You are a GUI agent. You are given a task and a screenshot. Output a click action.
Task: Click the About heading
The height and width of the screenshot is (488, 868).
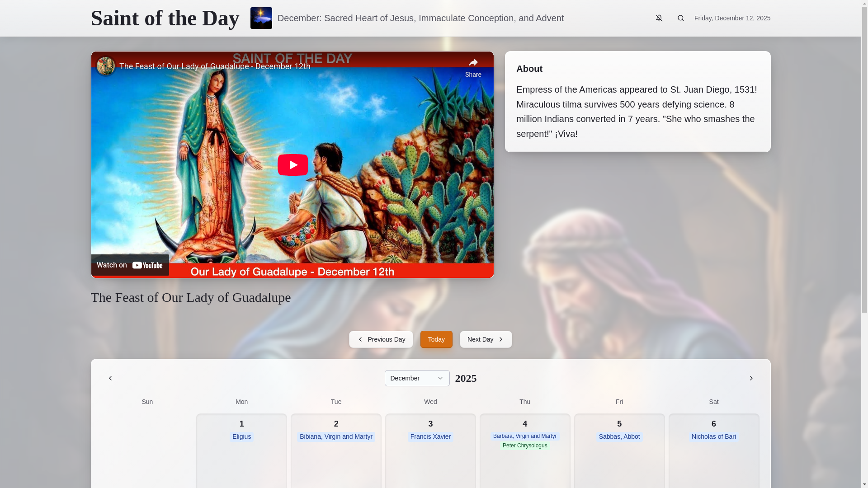[529, 69]
